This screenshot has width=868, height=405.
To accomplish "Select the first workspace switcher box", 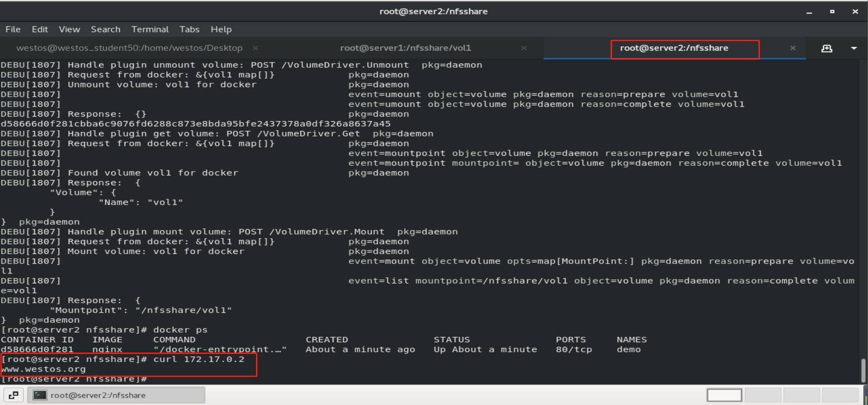I will pyautogui.click(x=725, y=395).
